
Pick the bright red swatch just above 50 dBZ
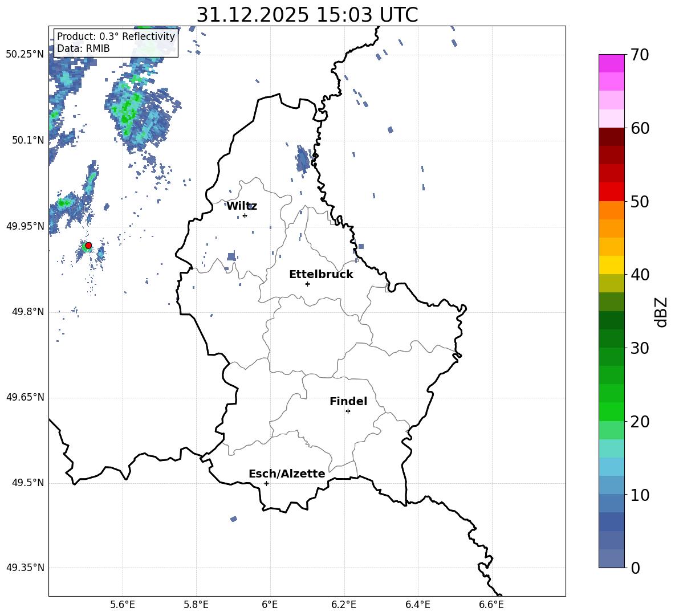(611, 192)
